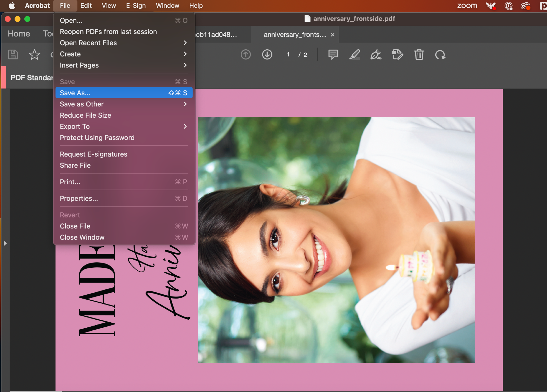547x392 pixels.
Task: Select the comment note tool
Action: pos(333,54)
